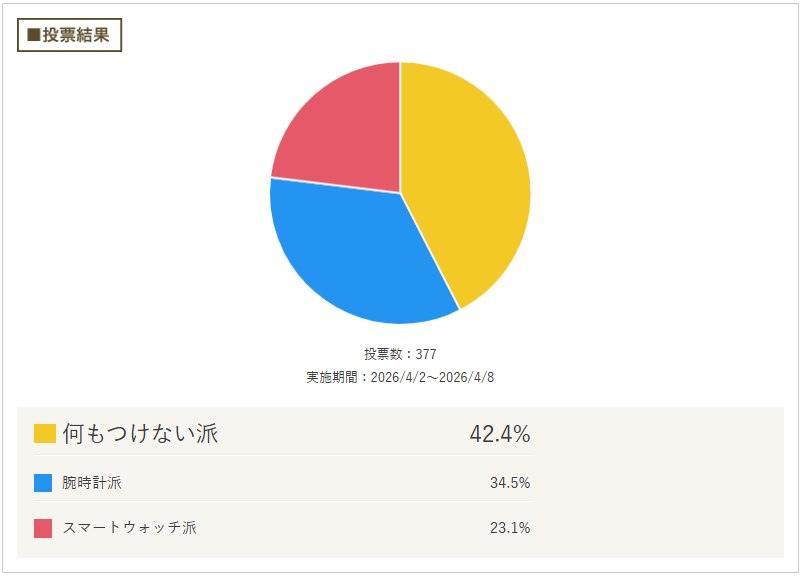Click the 2026/4/8 end date
Image resolution: width=803 pixels, height=577 pixels.
pyautogui.click(x=468, y=378)
